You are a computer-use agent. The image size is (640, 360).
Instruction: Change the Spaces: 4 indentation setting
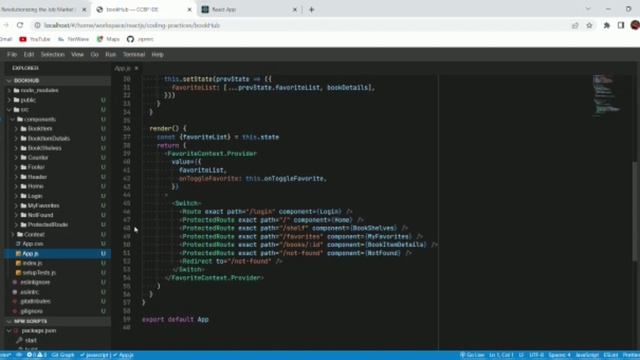pyautogui.click(x=559, y=355)
